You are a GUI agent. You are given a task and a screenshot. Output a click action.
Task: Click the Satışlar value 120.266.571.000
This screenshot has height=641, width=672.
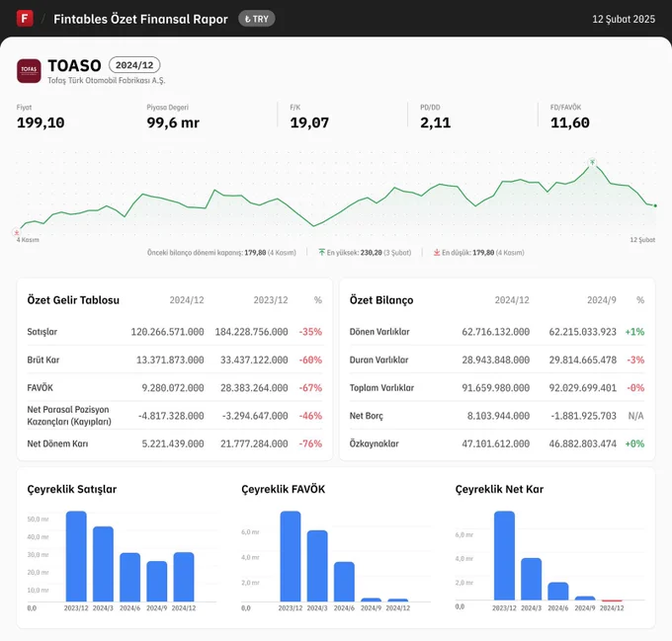coord(168,332)
